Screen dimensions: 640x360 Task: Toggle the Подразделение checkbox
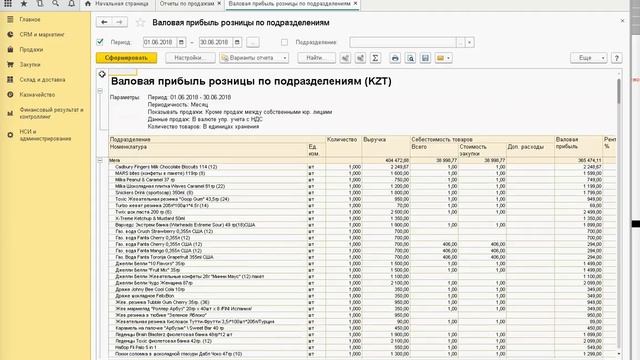click(284, 42)
